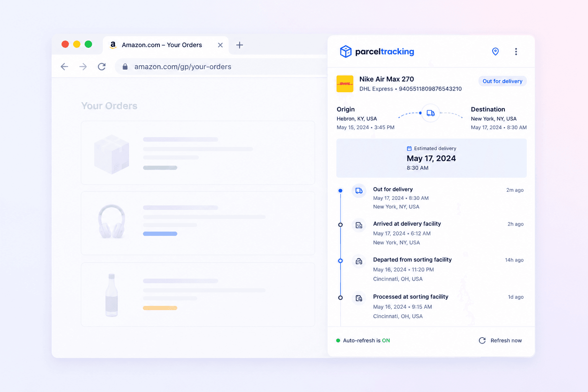Reload the page with the refresh icon

102,67
